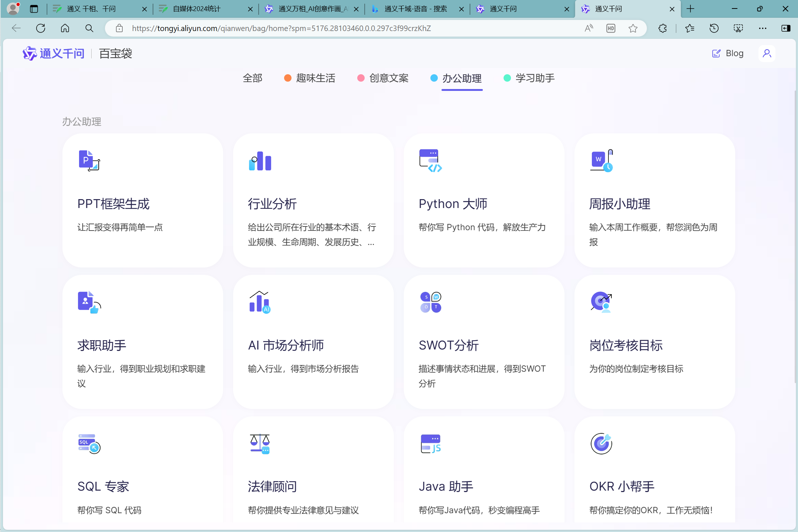Screen dimensions: 798x532
Task: Click the 周报小助理 Word document icon
Action: click(x=601, y=161)
